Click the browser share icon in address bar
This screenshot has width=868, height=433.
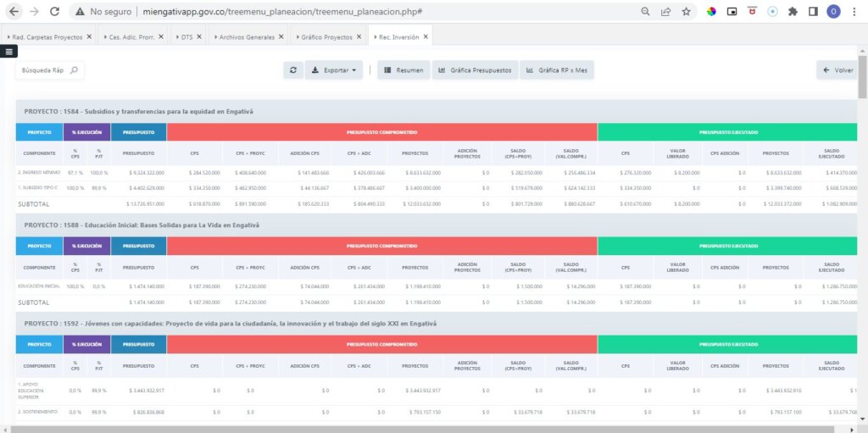(x=666, y=11)
